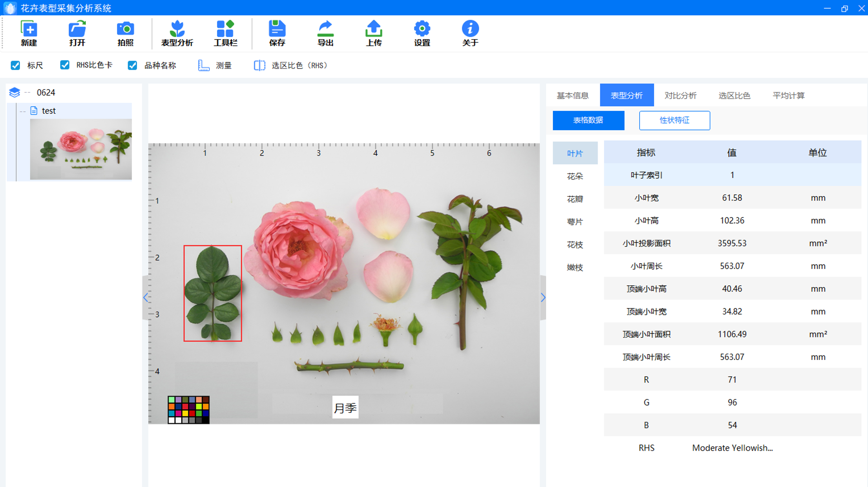Image resolution: width=868 pixels, height=487 pixels.
Task: Disable the 标尺 ruler checkbox
Action: 16,66
